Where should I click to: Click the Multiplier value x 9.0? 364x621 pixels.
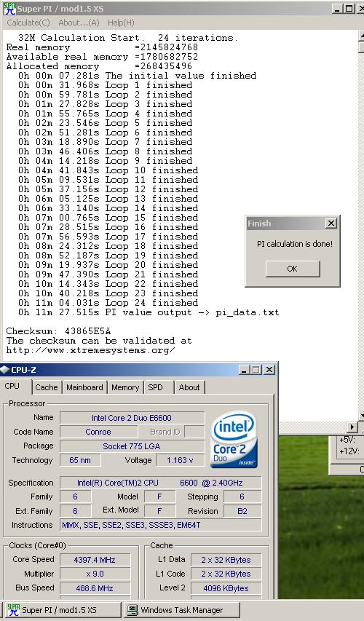tap(95, 574)
